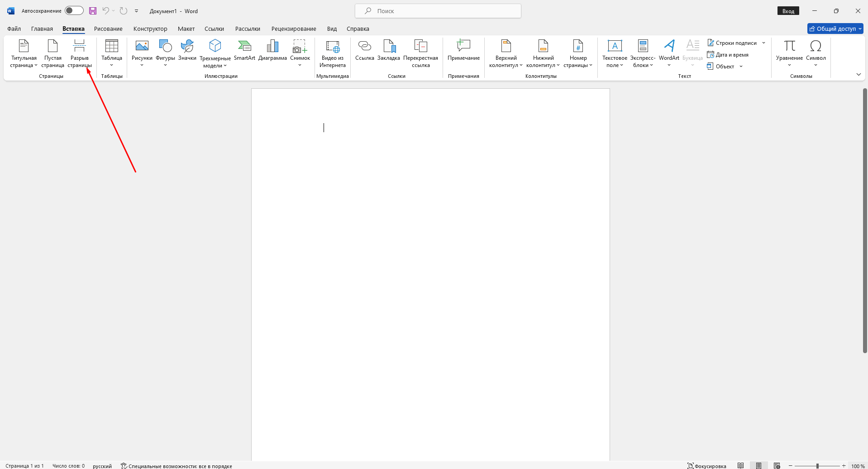Open the Значки icons gallery
Viewport: 868px width, 469px height.
tap(187, 51)
